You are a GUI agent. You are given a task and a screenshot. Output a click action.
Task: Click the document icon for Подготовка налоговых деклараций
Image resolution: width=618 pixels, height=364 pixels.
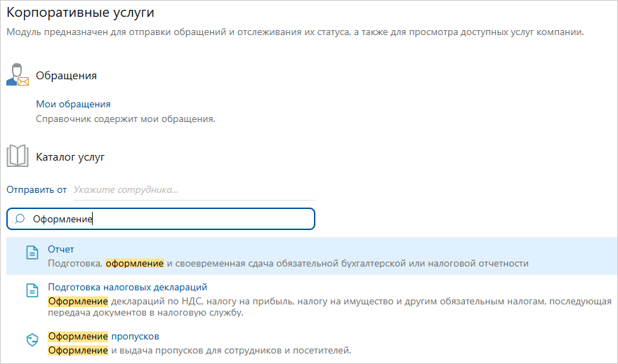32,290
